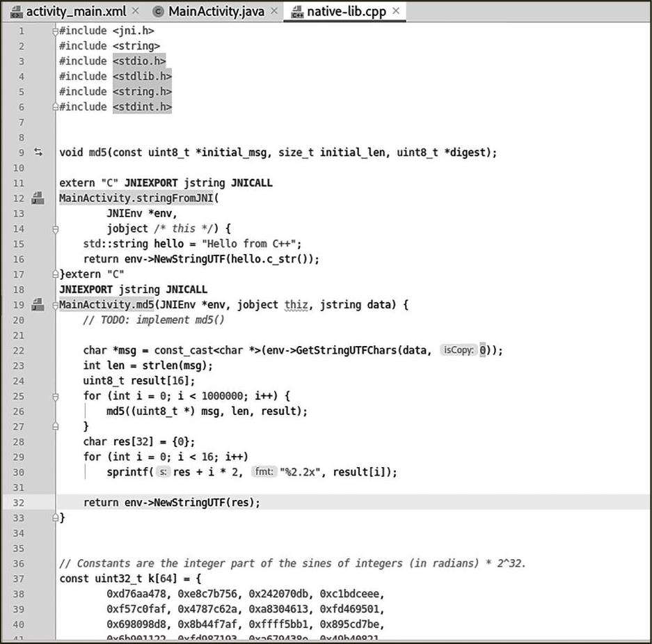Close the activity_main.xml tab
Viewport: 652px width, 644px height.
click(x=136, y=11)
